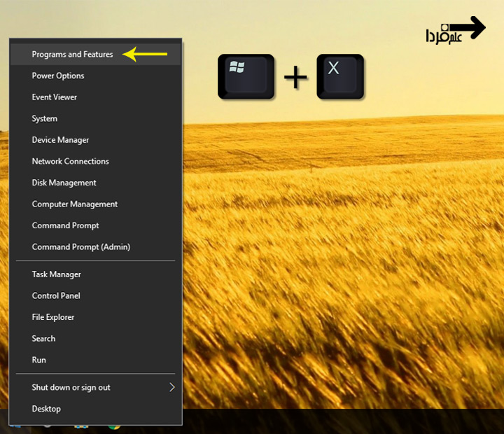Image resolution: width=504 pixels, height=434 pixels.
Task: Click the site logo with black arrow
Action: click(x=455, y=30)
